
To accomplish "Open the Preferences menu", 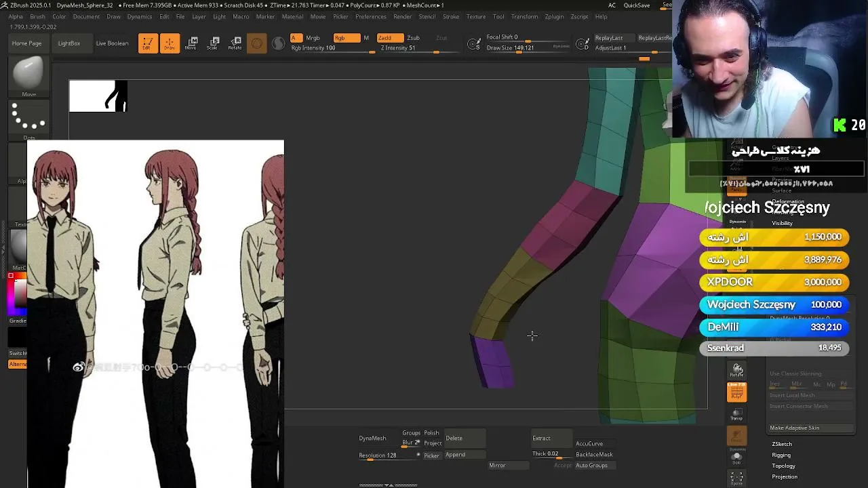I will [x=371, y=16].
